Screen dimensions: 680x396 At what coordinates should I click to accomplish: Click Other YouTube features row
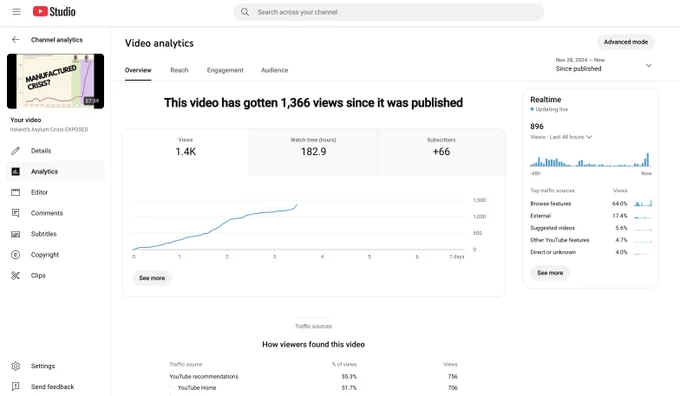(x=591, y=240)
